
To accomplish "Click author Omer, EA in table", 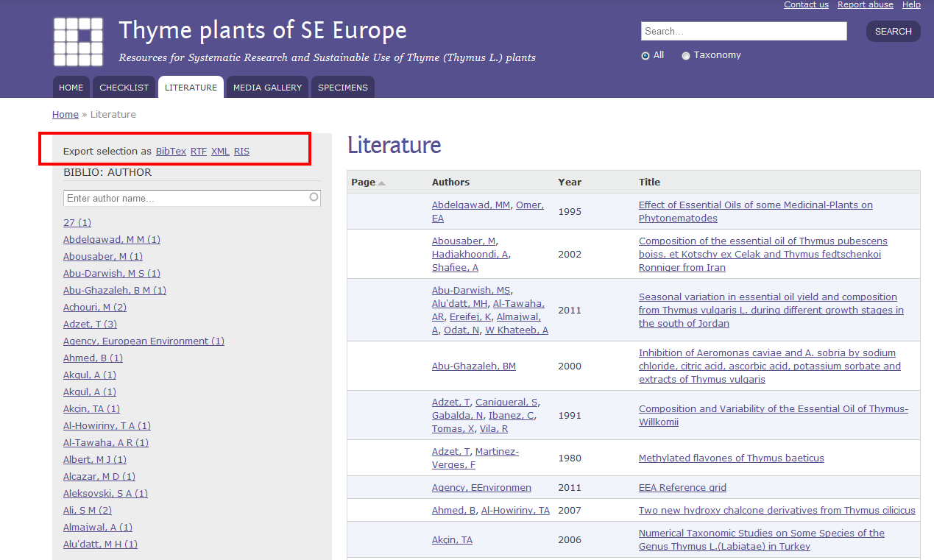I will (488, 211).
